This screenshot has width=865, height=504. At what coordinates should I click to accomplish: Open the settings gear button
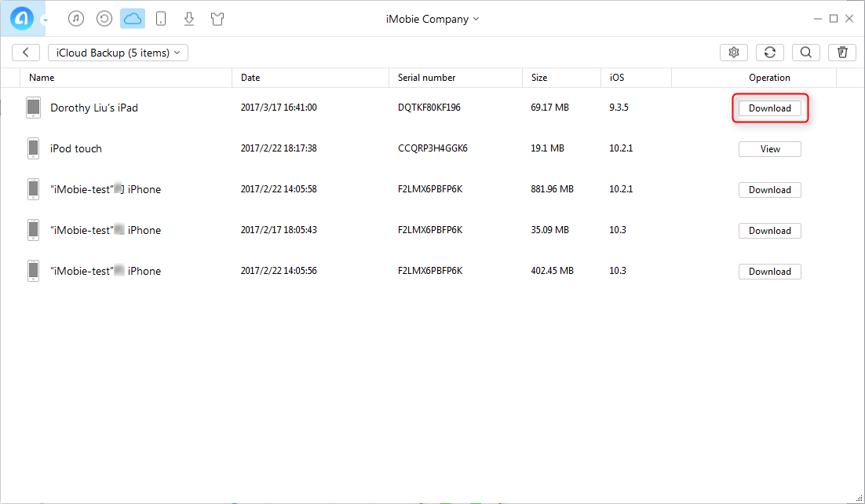(x=734, y=53)
